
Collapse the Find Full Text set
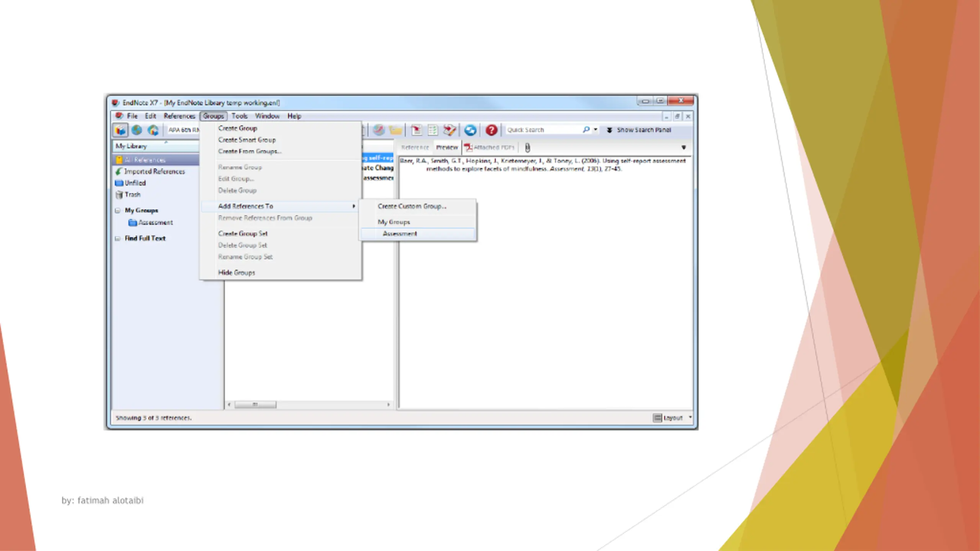(x=118, y=238)
